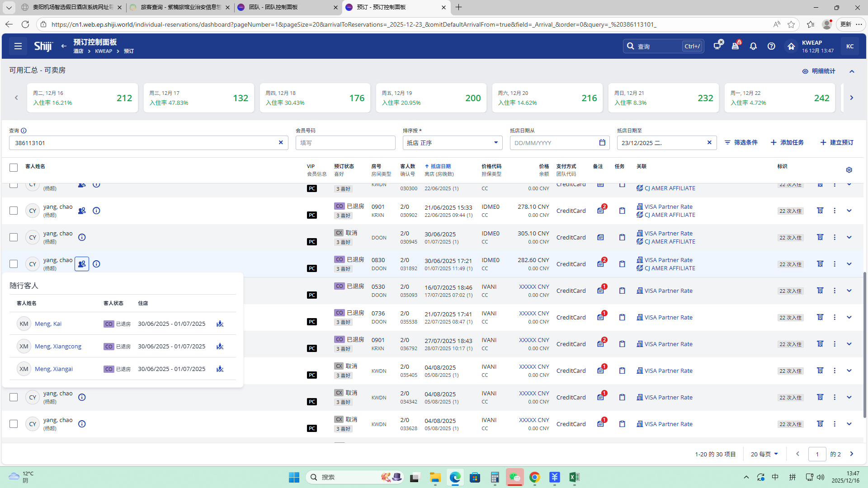Check the row with confirmation 030945
868x488 pixels.
click(14, 237)
